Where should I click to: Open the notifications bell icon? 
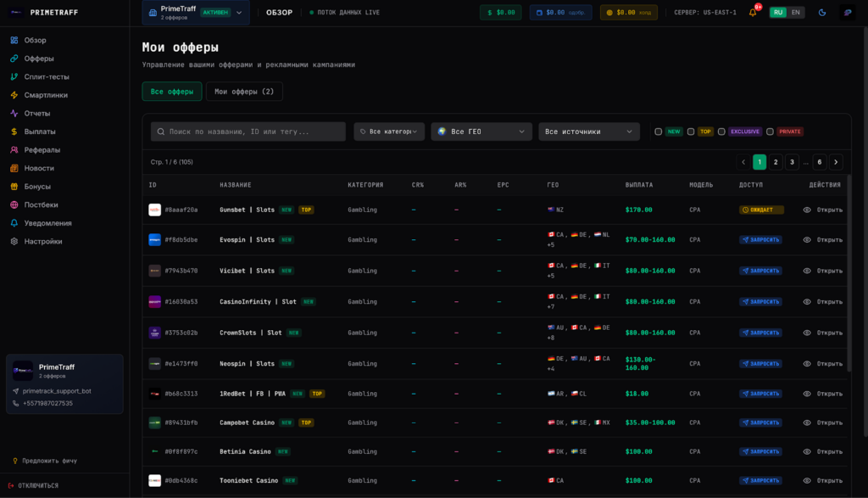tap(753, 12)
